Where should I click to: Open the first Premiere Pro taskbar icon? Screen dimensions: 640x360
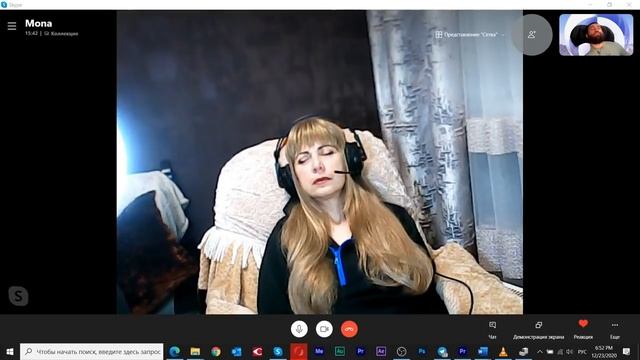(360, 351)
